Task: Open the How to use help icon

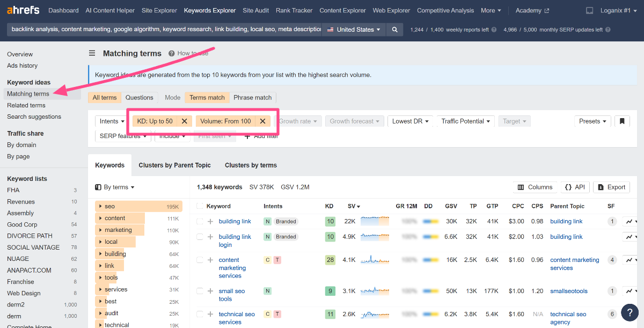Action: (x=172, y=54)
